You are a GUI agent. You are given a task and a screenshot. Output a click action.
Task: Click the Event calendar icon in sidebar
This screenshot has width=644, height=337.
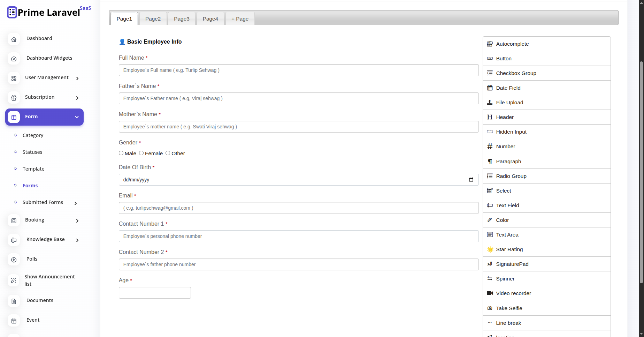14,321
